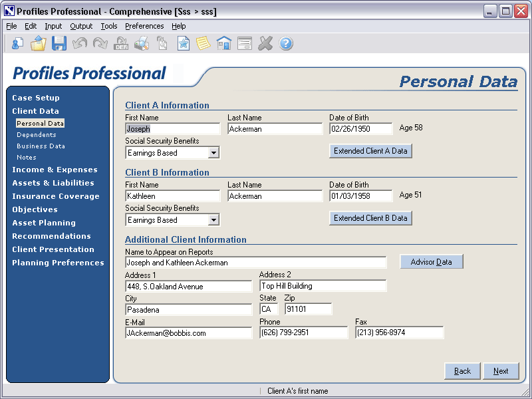532x399 pixels.
Task: Open Dependents in the sidebar
Action: pyautogui.click(x=37, y=135)
